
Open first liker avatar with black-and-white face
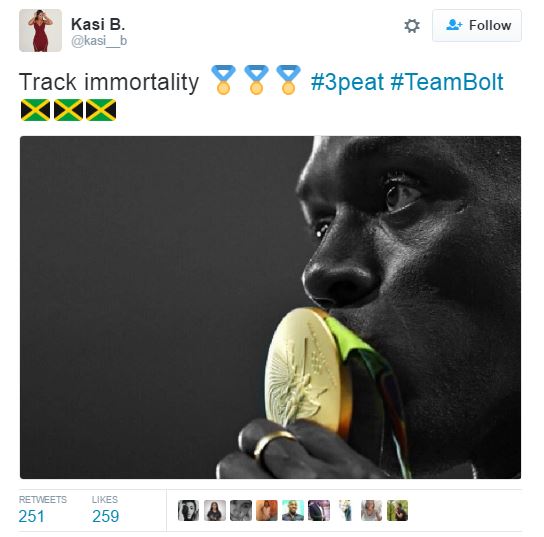click(188, 510)
